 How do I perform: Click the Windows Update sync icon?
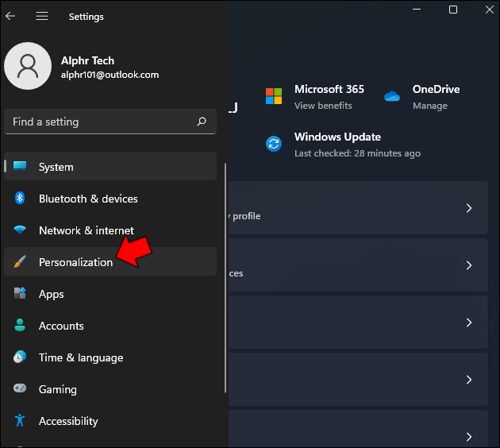coord(274,144)
